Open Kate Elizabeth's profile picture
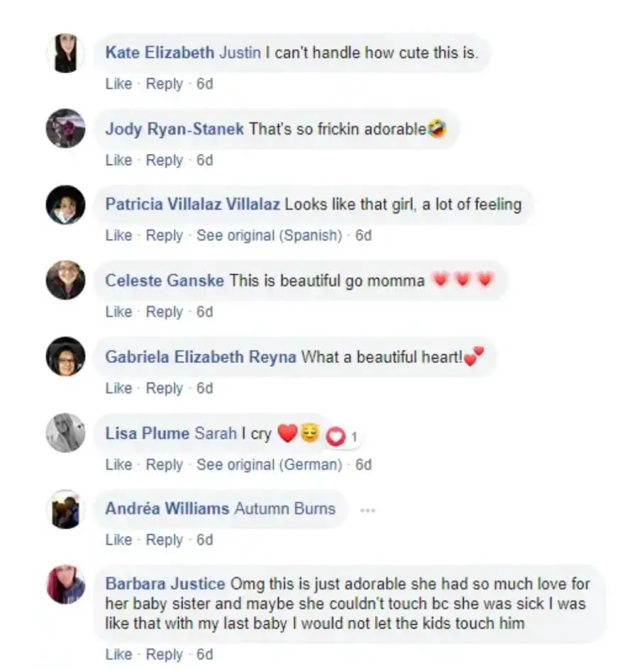 65,53
